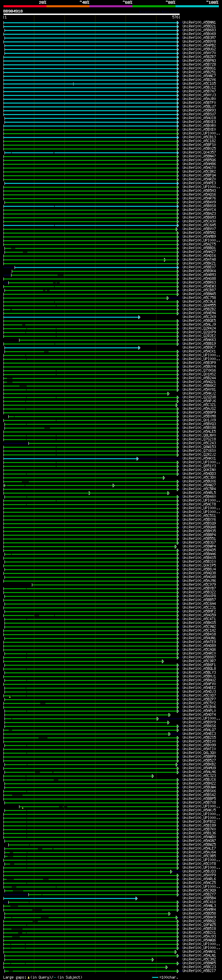
Task: Click the purple ~60% identity legend bar
Action: pos(111,6)
